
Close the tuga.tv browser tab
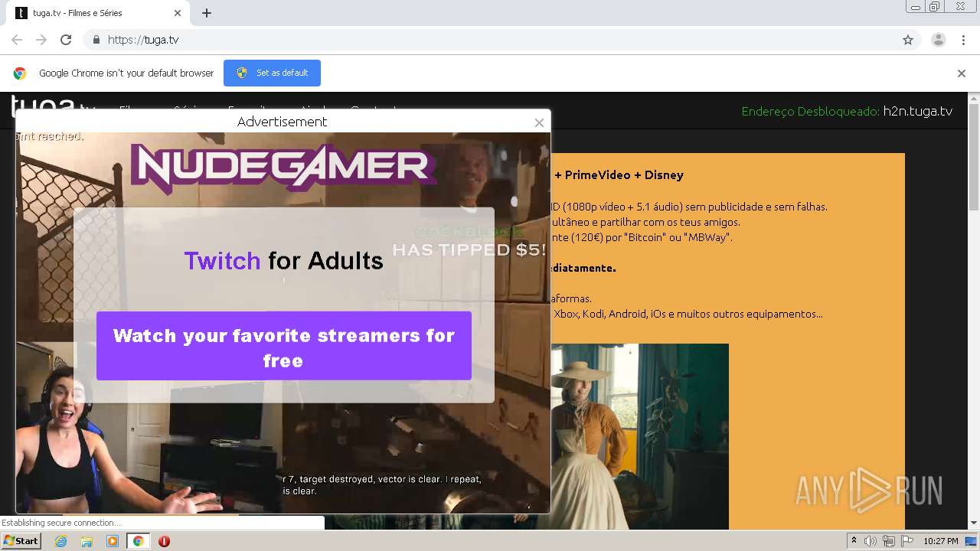pyautogui.click(x=178, y=13)
